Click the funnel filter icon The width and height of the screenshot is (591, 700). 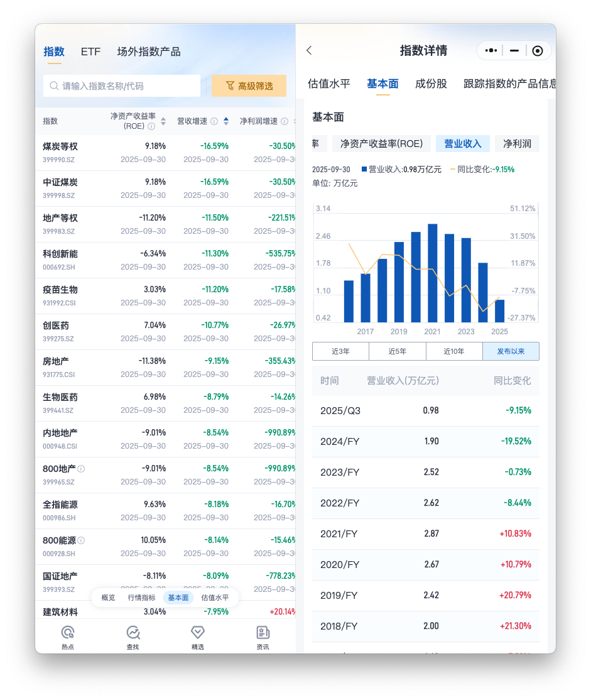pos(230,85)
